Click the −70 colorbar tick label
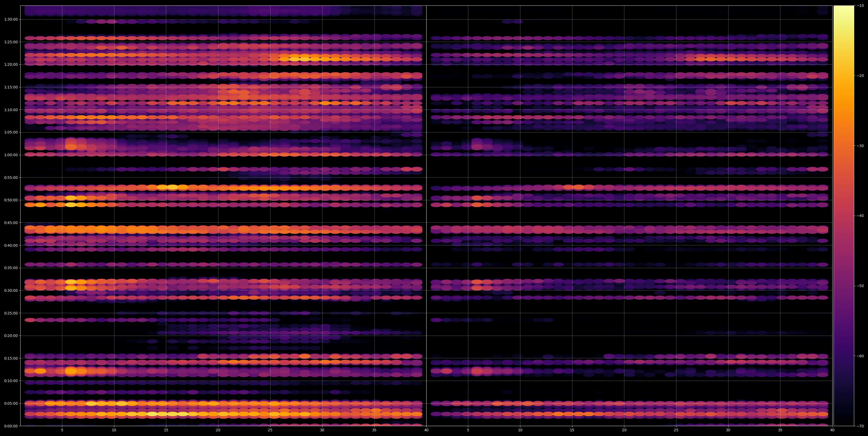Image resolution: width=868 pixels, height=436 pixels. click(x=860, y=426)
